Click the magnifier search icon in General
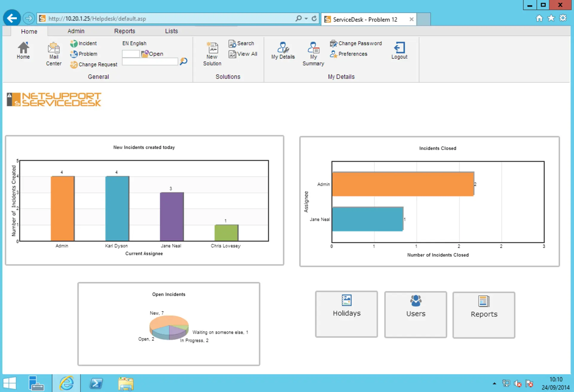574x392 pixels. click(x=184, y=62)
